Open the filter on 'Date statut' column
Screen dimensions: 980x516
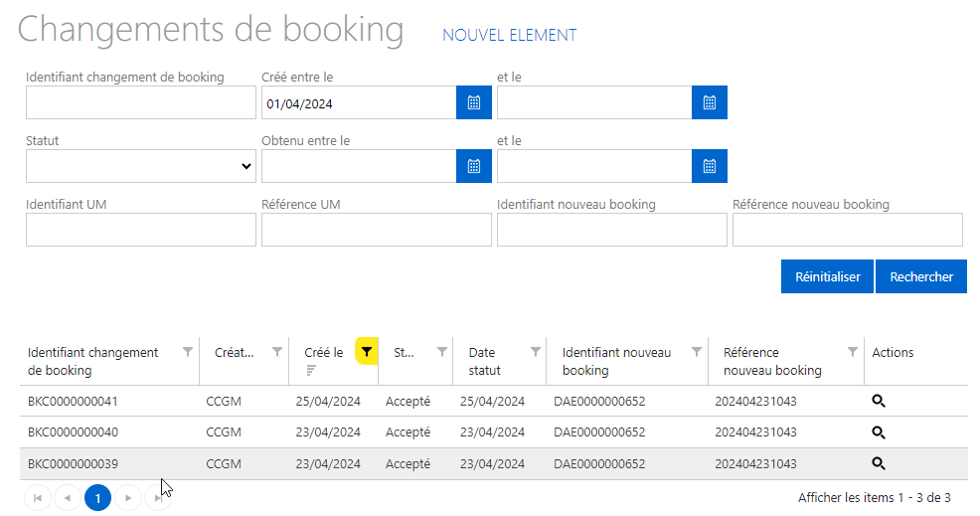tap(536, 352)
